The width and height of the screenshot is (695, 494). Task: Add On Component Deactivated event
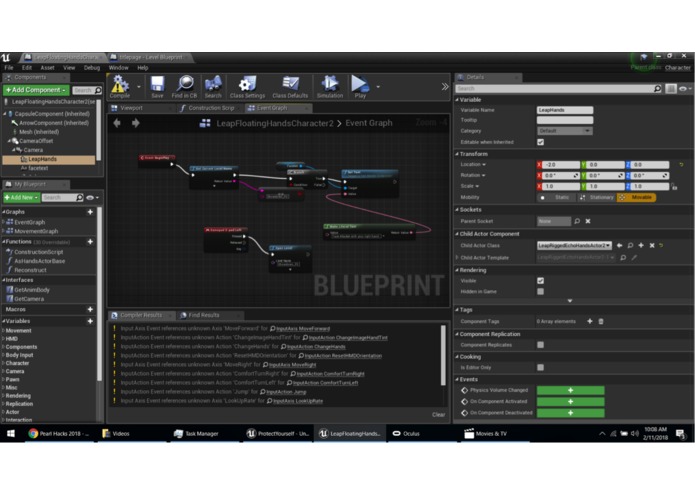[x=570, y=412]
